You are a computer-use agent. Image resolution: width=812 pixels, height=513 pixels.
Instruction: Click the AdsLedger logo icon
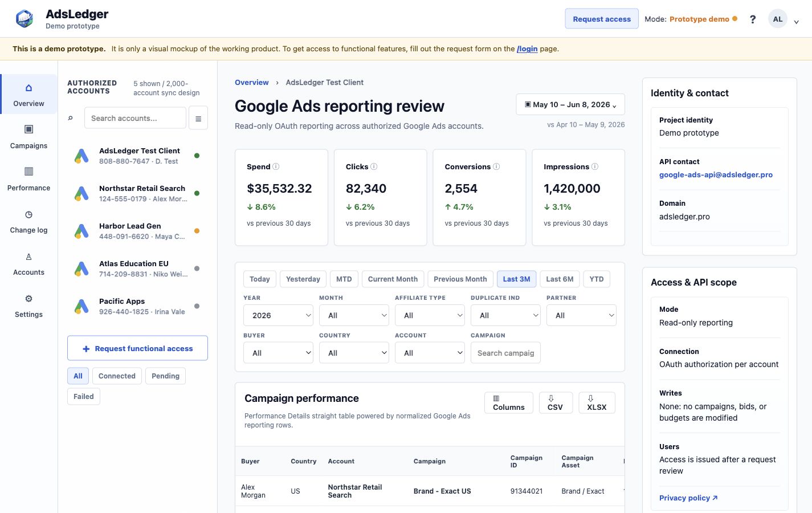tap(25, 19)
